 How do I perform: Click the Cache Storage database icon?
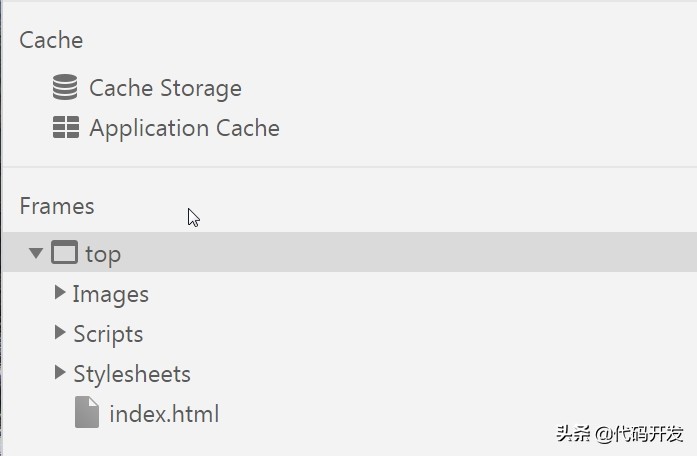pos(65,88)
